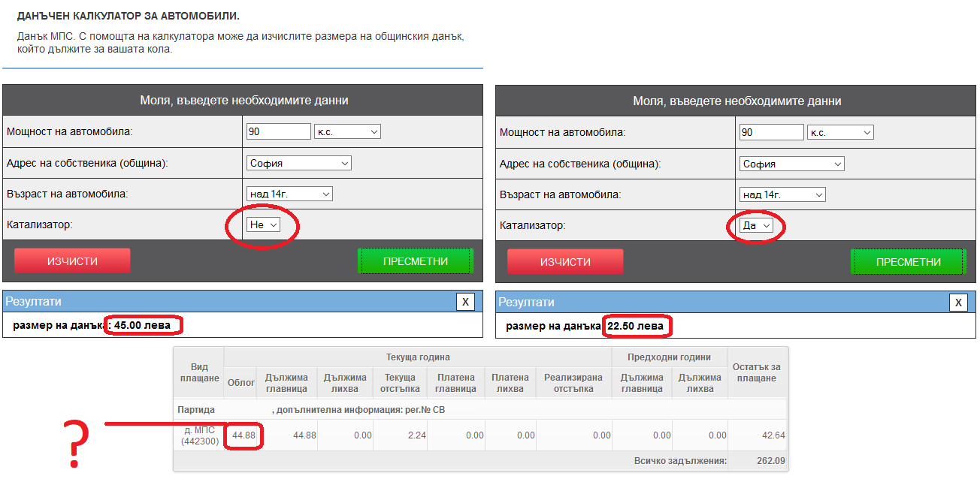This screenshot has height=485, width=980.
Task: Open the catalyst dropdown showing Не
Action: point(263,224)
